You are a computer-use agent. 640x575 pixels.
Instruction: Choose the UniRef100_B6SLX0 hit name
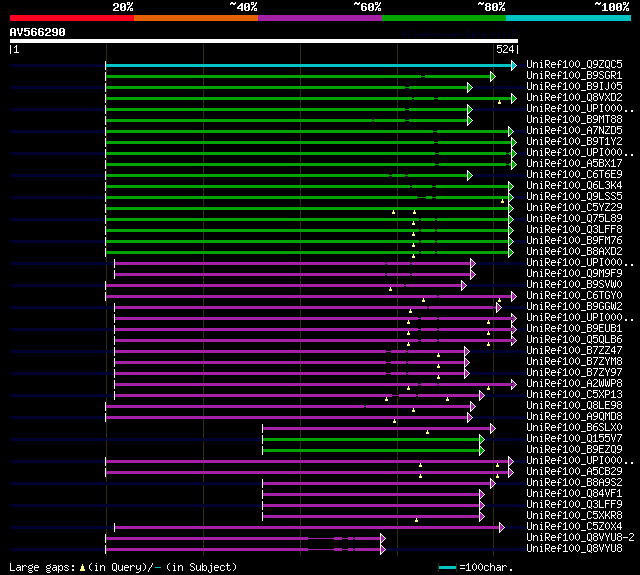574,428
